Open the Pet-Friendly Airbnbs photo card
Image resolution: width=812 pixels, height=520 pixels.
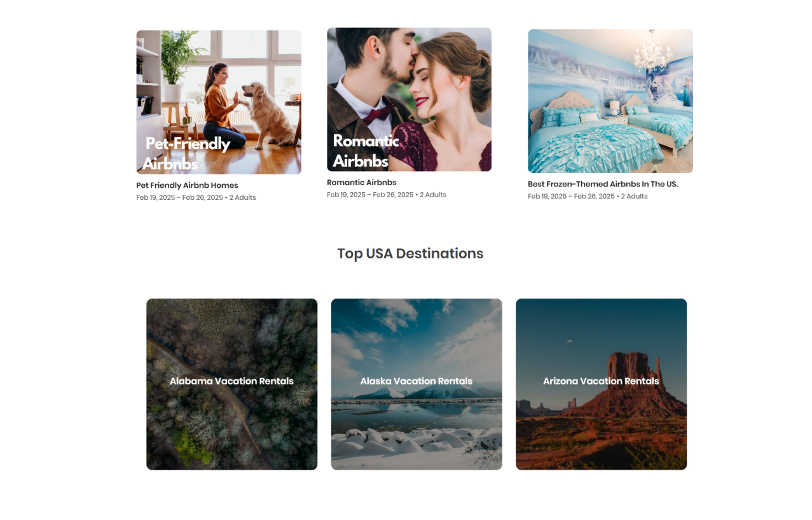(219, 102)
